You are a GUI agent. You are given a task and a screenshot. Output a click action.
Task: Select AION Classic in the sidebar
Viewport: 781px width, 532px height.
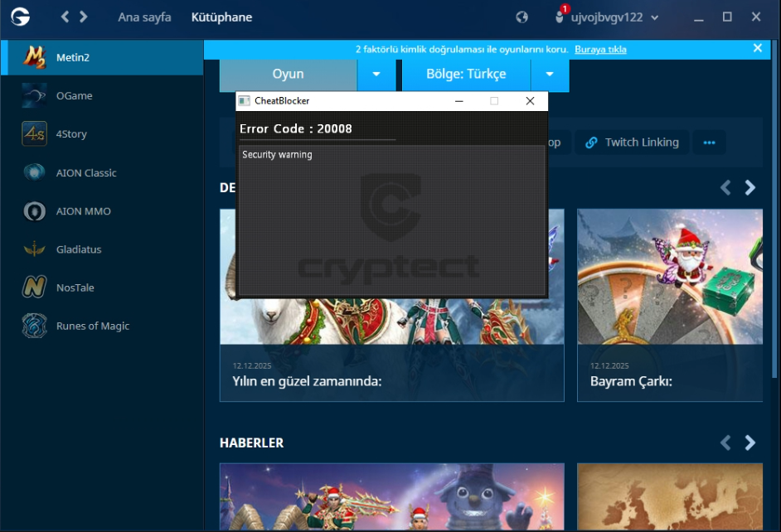[102, 172]
